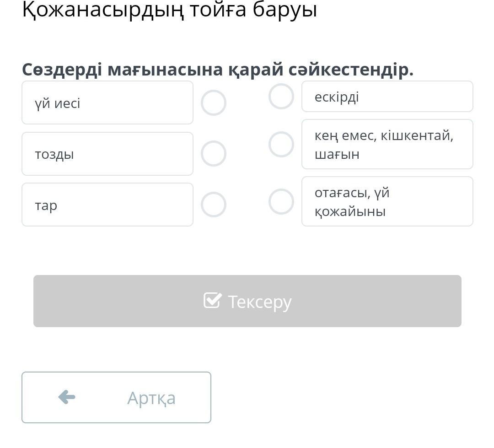494x448 pixels.
Task: Click the 'Артқа' label text
Action: click(x=151, y=398)
